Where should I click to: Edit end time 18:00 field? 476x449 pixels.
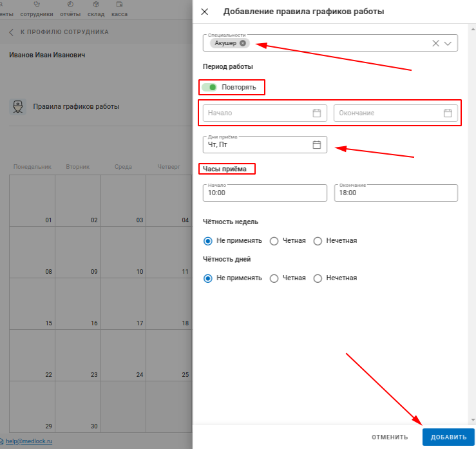tap(396, 193)
